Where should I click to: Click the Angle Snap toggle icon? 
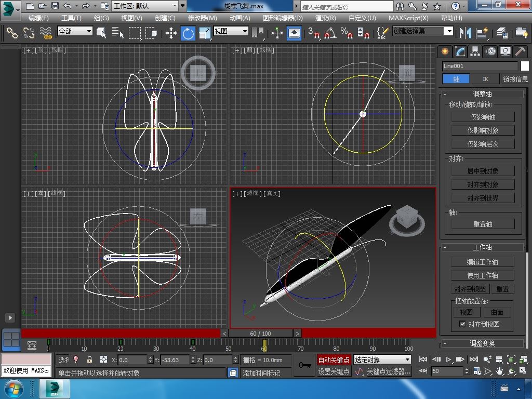click(x=329, y=33)
